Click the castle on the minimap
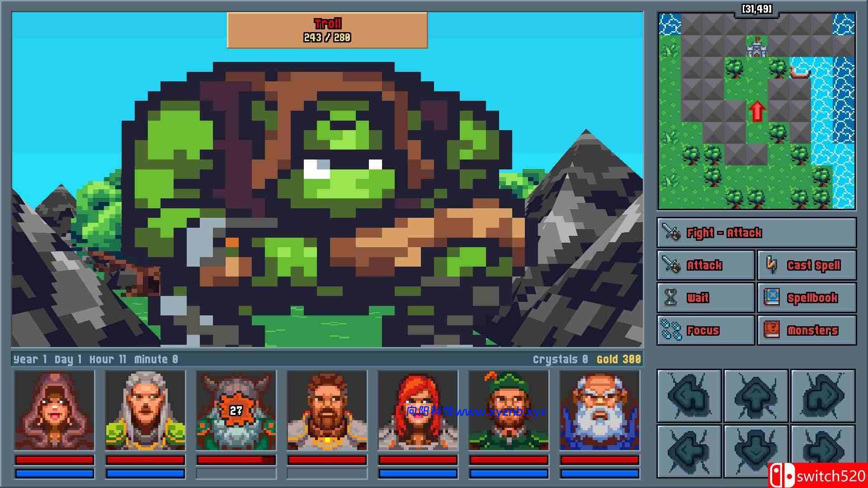 [757, 47]
